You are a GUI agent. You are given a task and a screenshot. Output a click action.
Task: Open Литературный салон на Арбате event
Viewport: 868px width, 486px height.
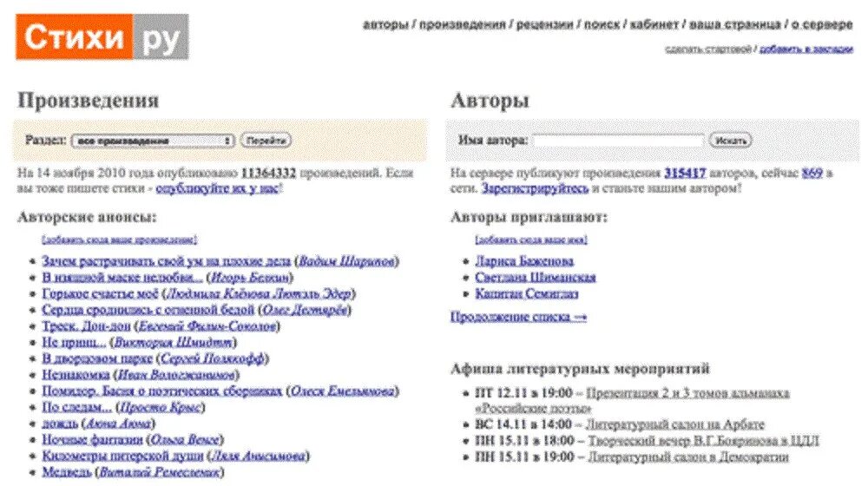[674, 424]
